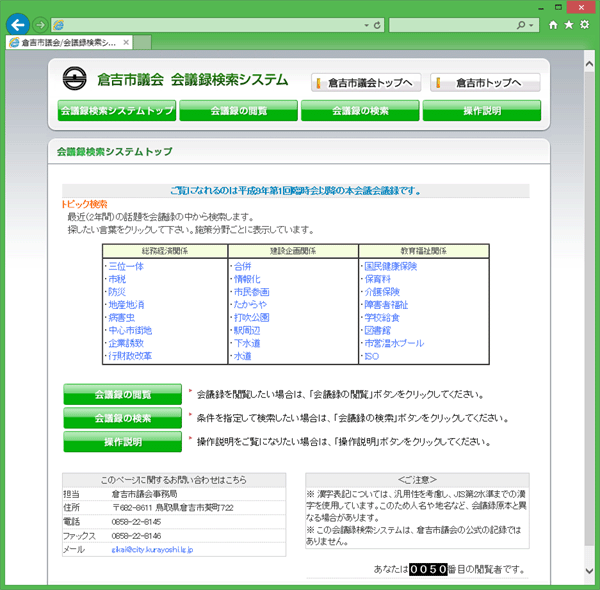600x590 pixels.
Task: Click the 駅周辺 topic link
Action: tap(247, 331)
